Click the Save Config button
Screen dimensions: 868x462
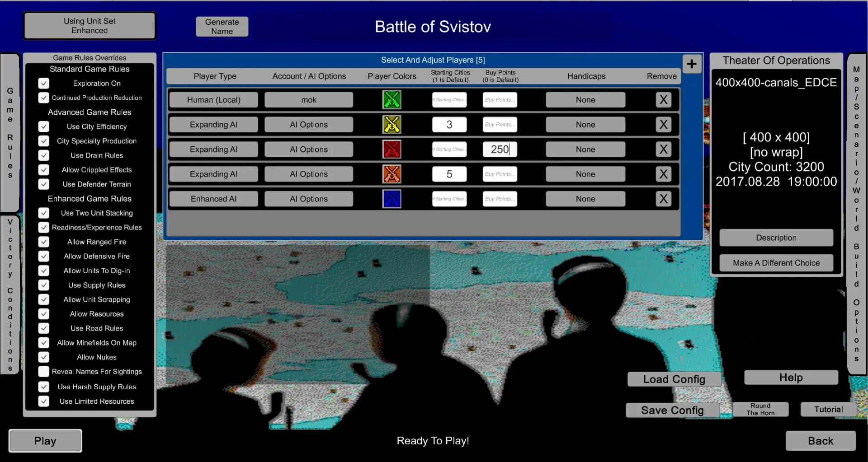672,410
